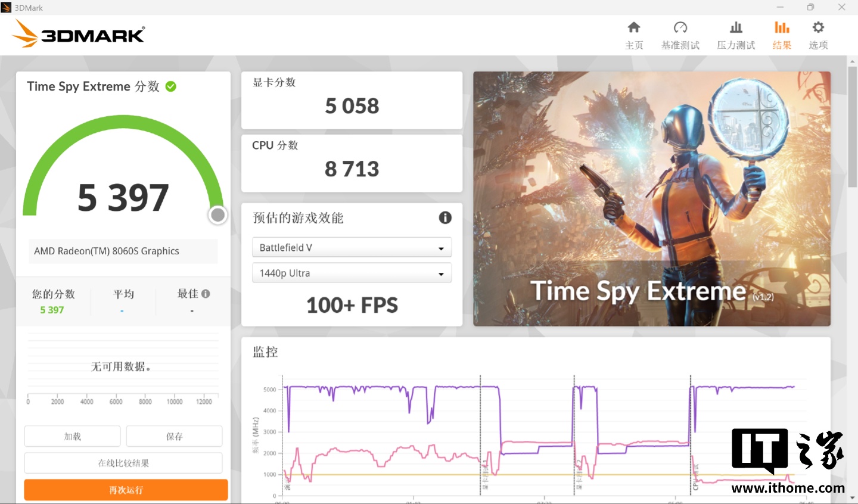Close the 3DMark window

pos(841,7)
